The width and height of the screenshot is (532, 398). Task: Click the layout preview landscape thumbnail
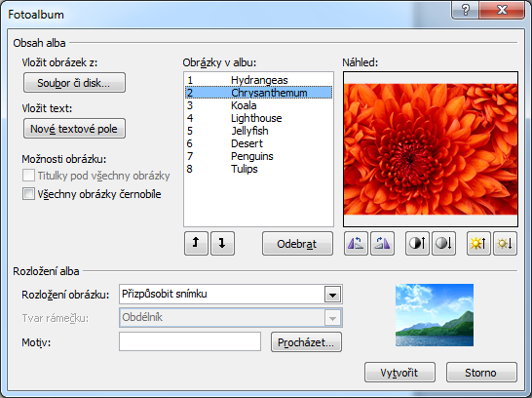[435, 315]
